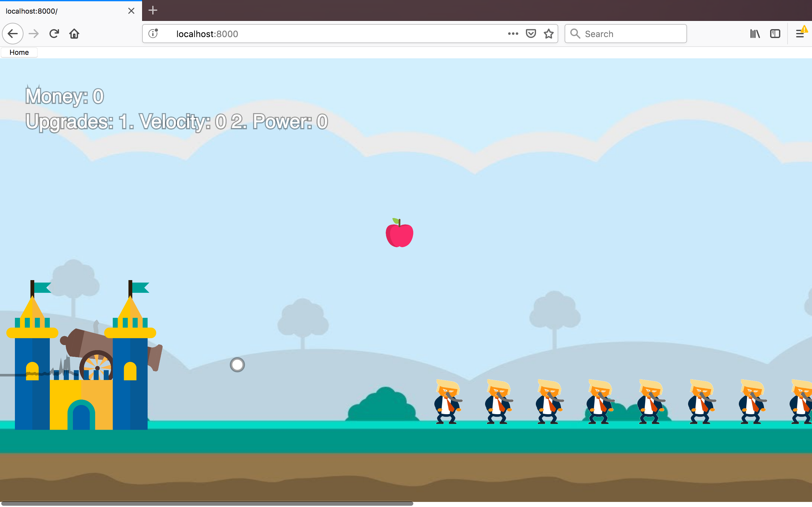Click the Home bookmark button
This screenshot has width=812, height=507.
click(19, 52)
